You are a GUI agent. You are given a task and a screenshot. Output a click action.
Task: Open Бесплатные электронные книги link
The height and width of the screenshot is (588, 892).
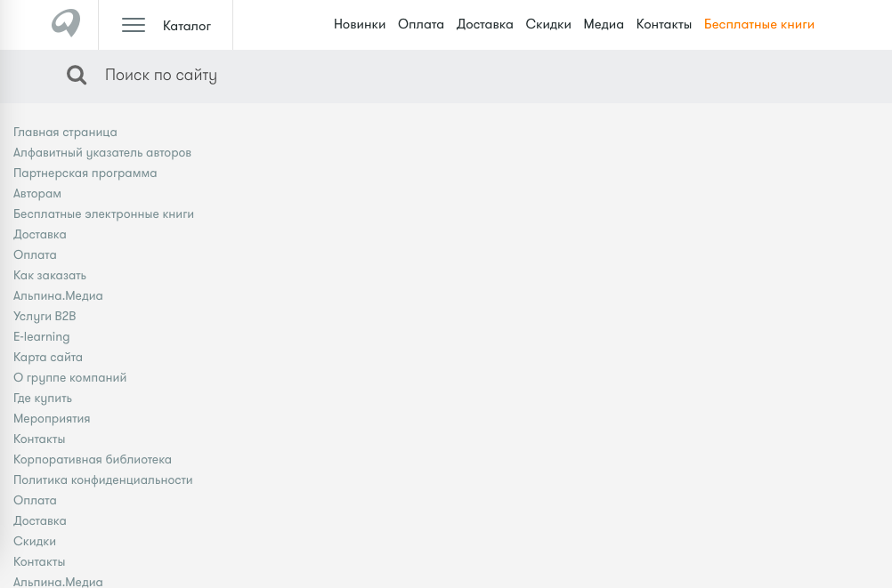pos(103,213)
